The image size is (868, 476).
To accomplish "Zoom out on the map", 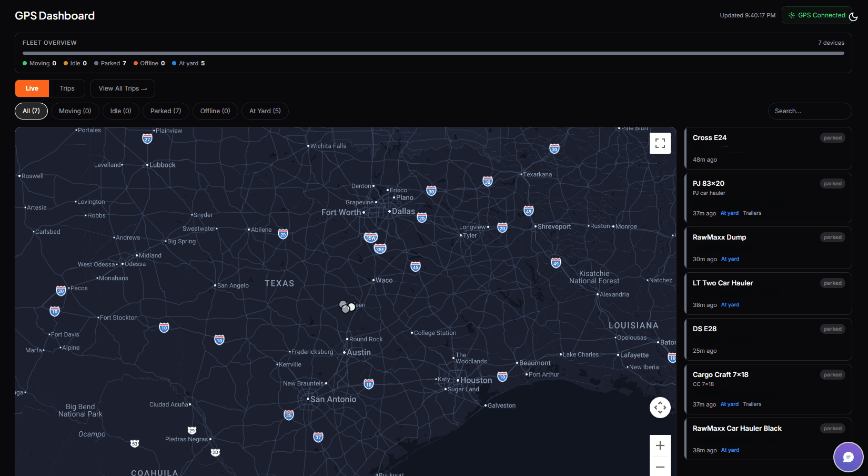I will [660, 467].
